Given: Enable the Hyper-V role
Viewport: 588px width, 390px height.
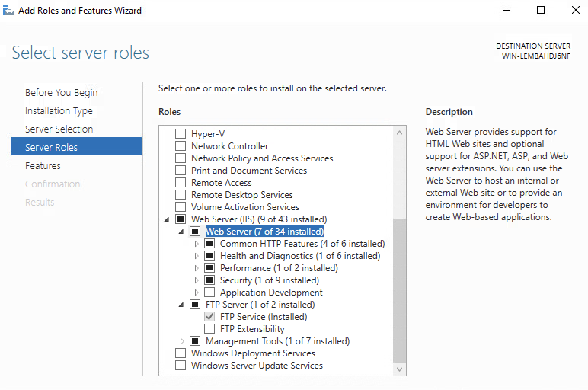Looking at the screenshot, I should tap(181, 133).
